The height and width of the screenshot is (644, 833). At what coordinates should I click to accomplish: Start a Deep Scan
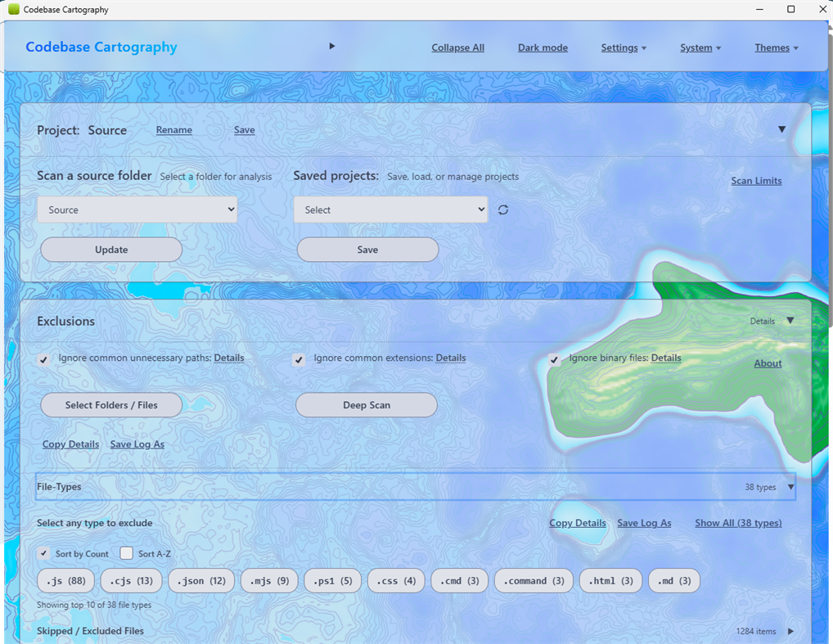pyautogui.click(x=367, y=405)
